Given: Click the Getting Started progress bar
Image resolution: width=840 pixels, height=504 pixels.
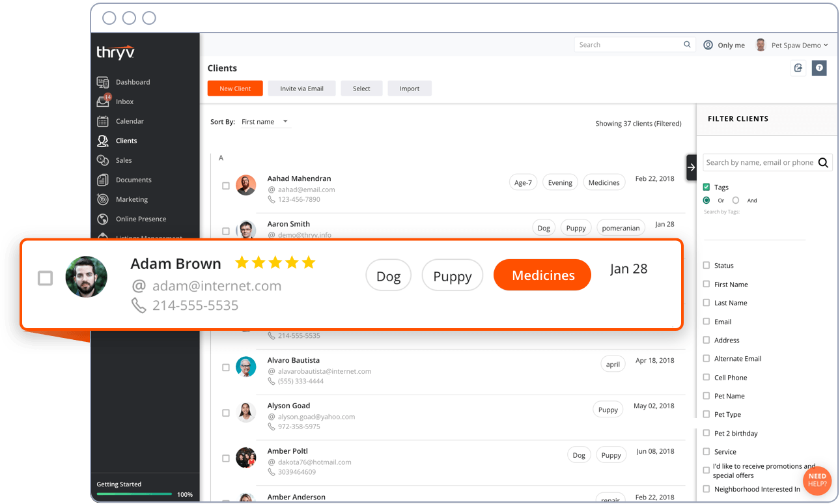Looking at the screenshot, I should pyautogui.click(x=133, y=494).
